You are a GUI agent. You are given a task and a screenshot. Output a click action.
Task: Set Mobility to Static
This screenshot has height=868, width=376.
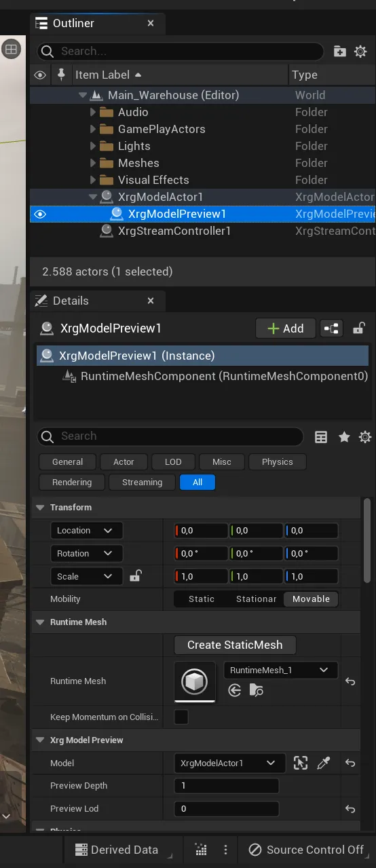[x=202, y=599]
